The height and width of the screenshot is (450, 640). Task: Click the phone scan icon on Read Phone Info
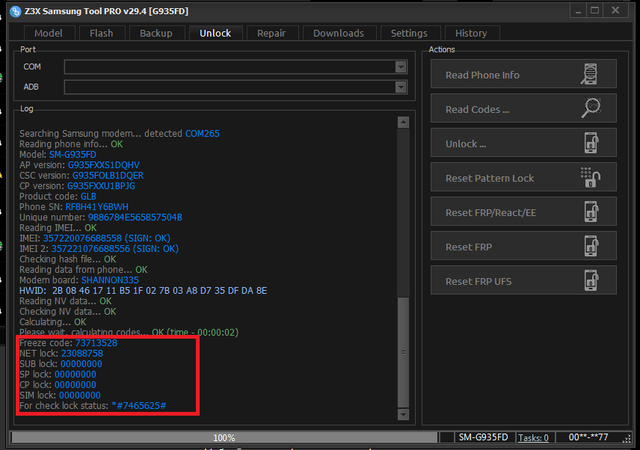pos(590,74)
